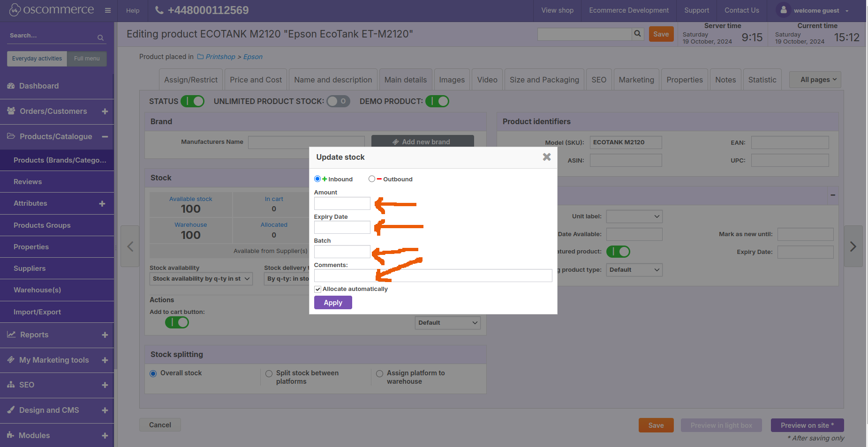868x447 pixels.
Task: Toggle the DEMO PRODUCT switch
Action: (437, 101)
